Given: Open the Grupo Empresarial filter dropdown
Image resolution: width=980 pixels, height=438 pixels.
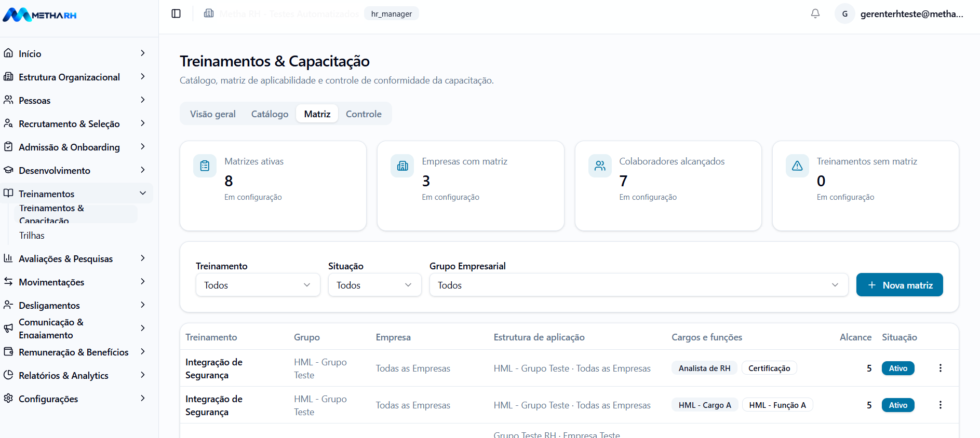Looking at the screenshot, I should pyautogui.click(x=639, y=285).
